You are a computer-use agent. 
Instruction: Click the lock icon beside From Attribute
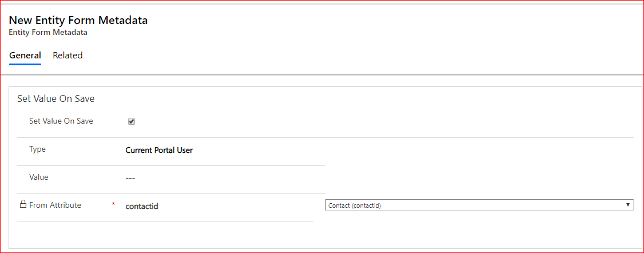click(23, 204)
